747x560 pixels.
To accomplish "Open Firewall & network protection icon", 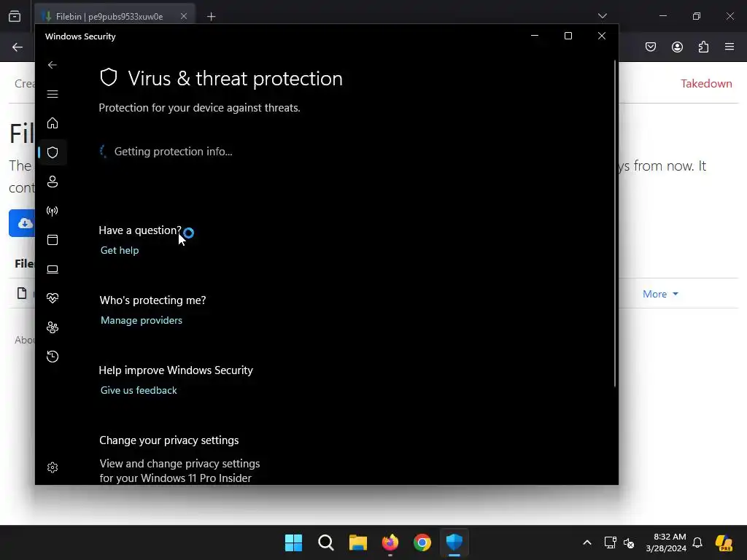I will (x=53, y=211).
